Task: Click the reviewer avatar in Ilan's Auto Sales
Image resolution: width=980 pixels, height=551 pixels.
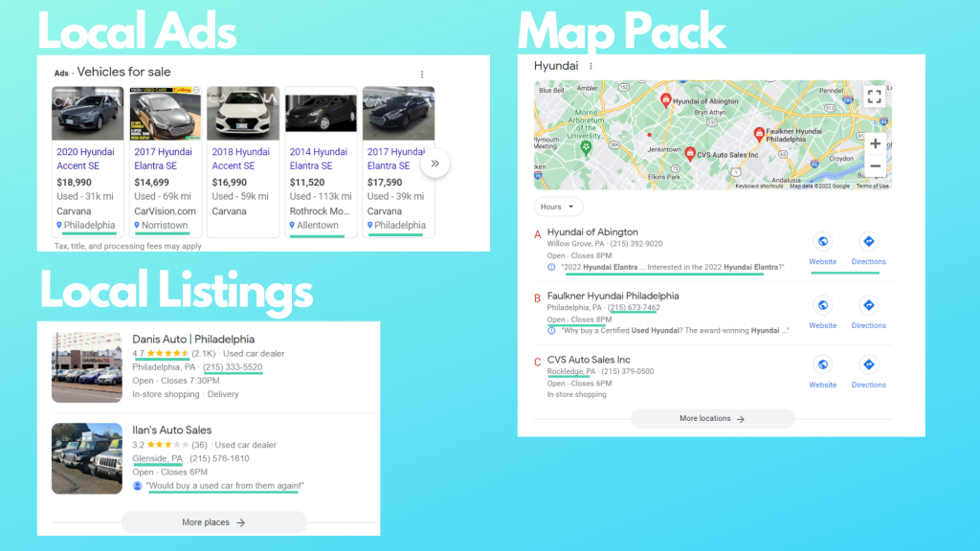Action: click(138, 486)
